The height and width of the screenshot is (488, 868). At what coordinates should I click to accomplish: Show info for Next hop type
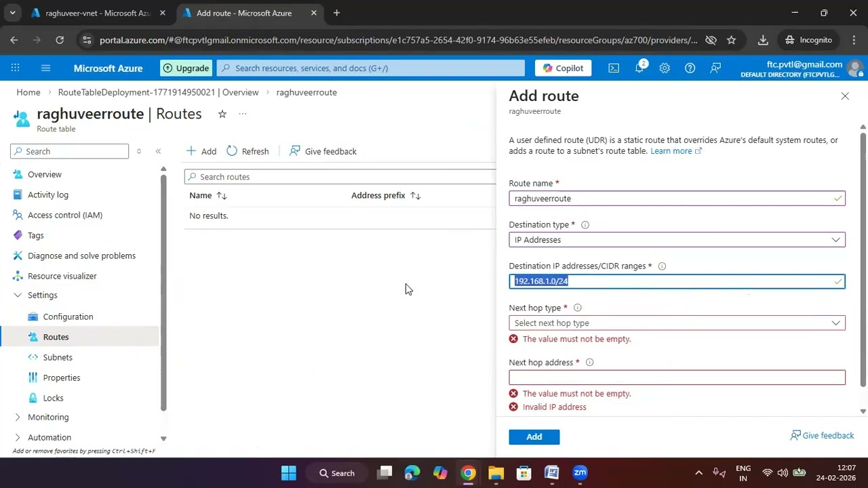pos(578,308)
